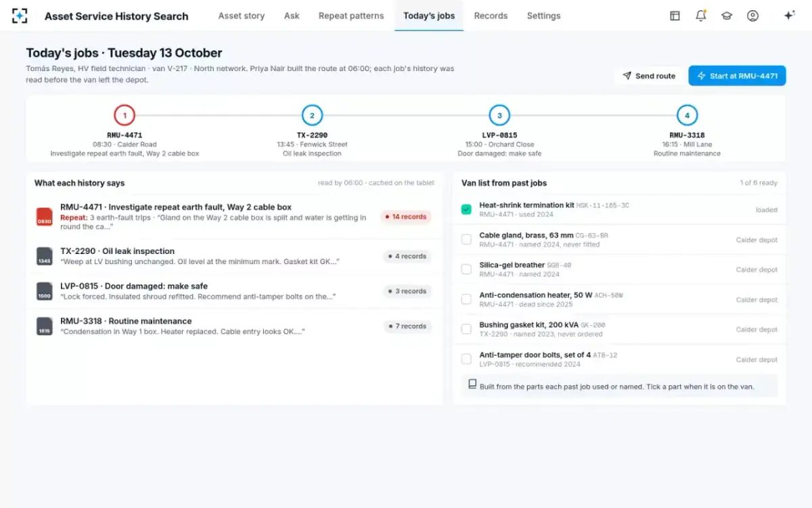Open the 14 records badge
Viewport: 812px width, 508px height.
click(x=406, y=217)
